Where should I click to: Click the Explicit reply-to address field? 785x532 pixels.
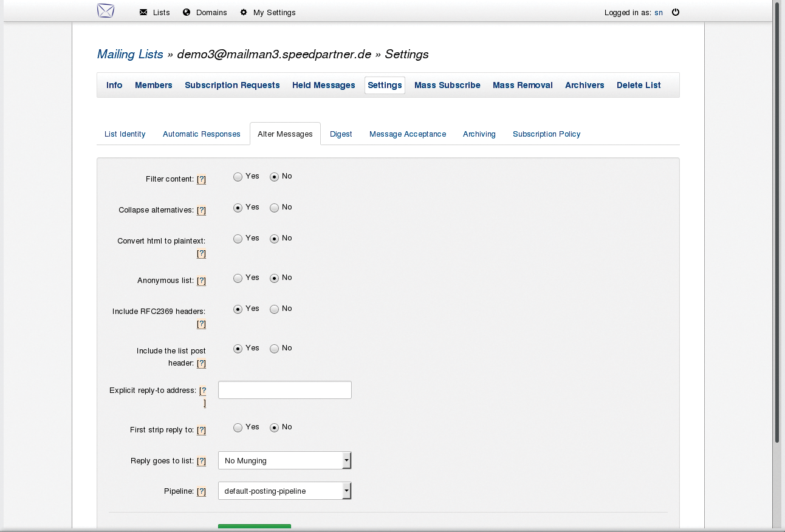point(284,389)
